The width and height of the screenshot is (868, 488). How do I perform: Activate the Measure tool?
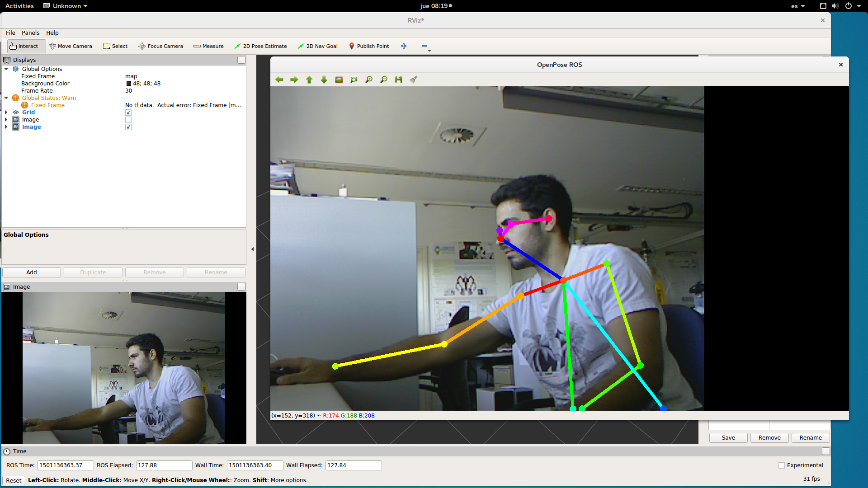[x=208, y=46]
